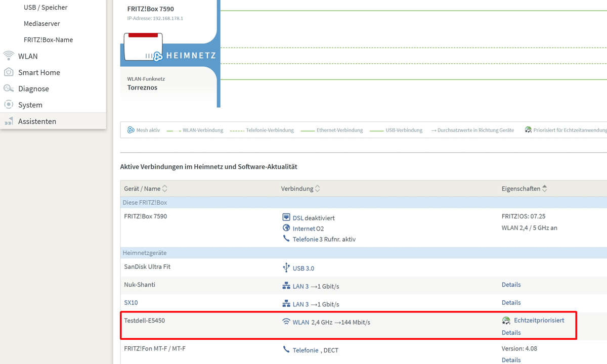Viewport: 607px width, 364px height.
Task: Click the Nuk-Shanti device name
Action: pyautogui.click(x=140, y=285)
